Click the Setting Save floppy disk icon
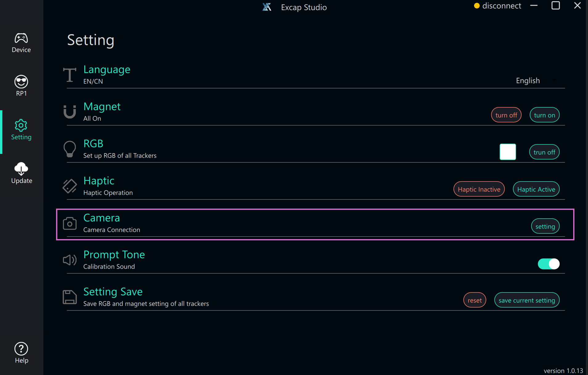Viewport: 588px width, 375px height. tap(70, 297)
